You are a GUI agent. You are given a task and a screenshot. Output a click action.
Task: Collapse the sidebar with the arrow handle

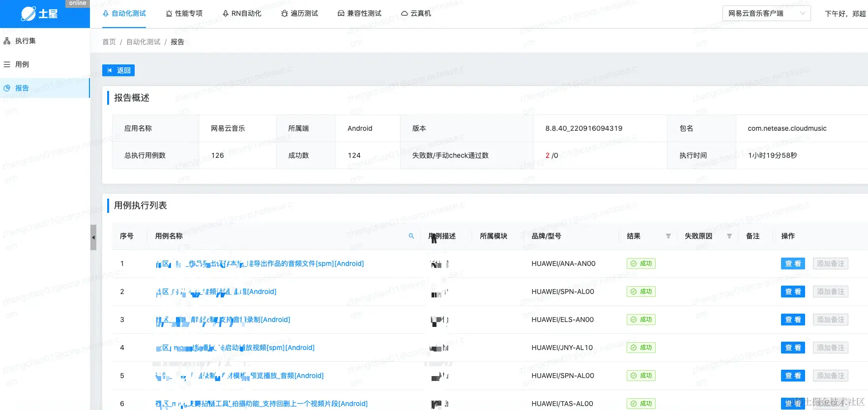click(x=93, y=237)
